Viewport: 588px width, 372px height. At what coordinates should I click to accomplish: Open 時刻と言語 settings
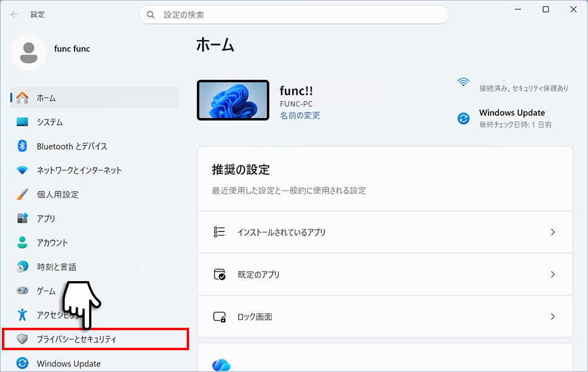pyautogui.click(x=95, y=267)
